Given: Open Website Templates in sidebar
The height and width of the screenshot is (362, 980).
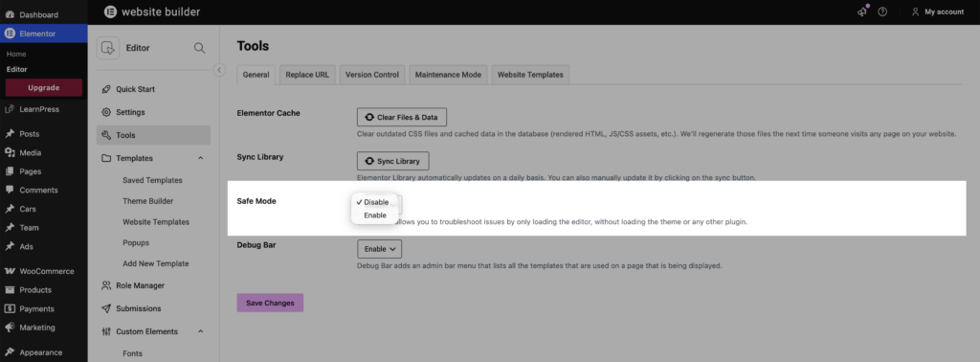Looking at the screenshot, I should (156, 222).
